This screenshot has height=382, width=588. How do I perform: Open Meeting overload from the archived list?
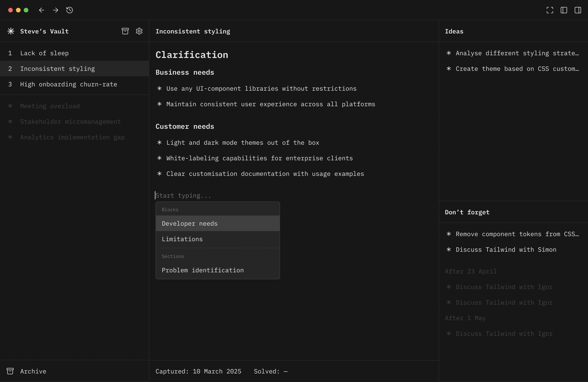(x=50, y=106)
